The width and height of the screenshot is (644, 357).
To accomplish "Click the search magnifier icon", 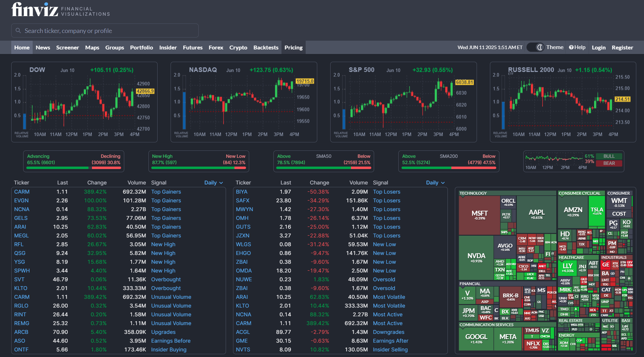I will point(18,31).
